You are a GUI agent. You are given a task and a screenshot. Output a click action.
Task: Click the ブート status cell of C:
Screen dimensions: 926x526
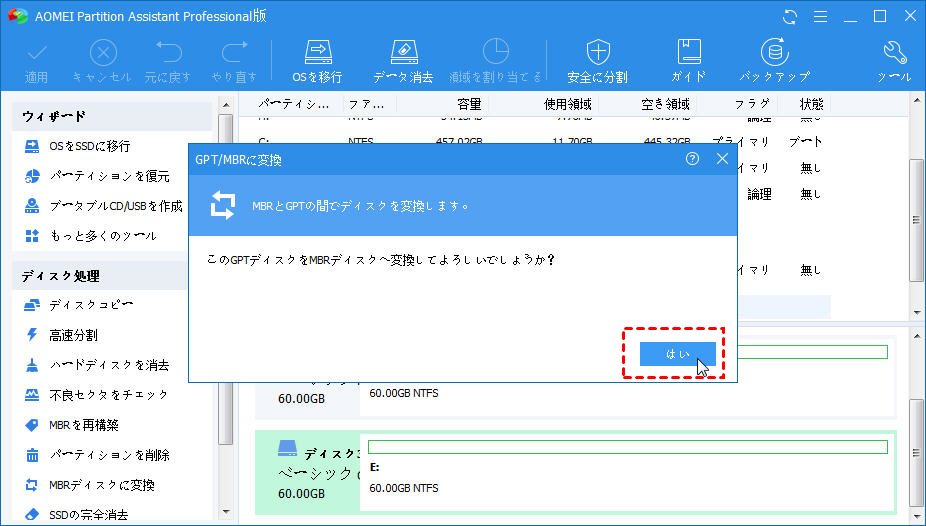[806, 142]
